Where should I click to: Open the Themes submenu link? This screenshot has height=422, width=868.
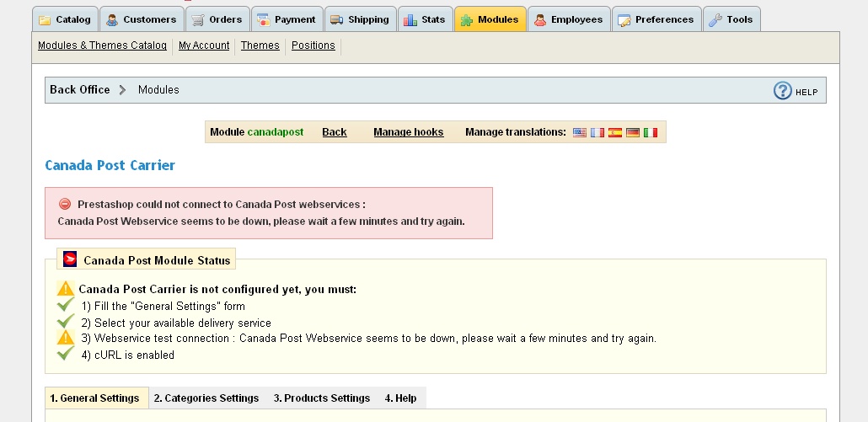(260, 45)
